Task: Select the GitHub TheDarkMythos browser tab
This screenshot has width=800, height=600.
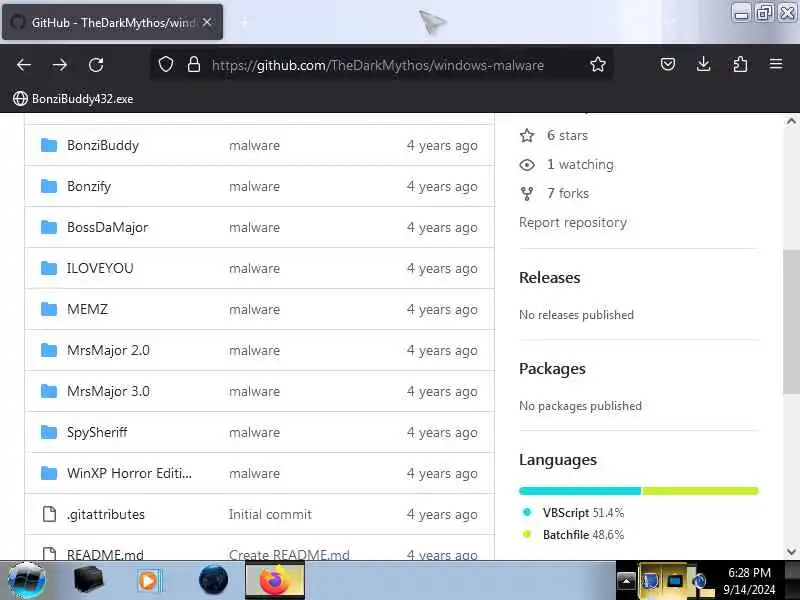Action: 112,22
